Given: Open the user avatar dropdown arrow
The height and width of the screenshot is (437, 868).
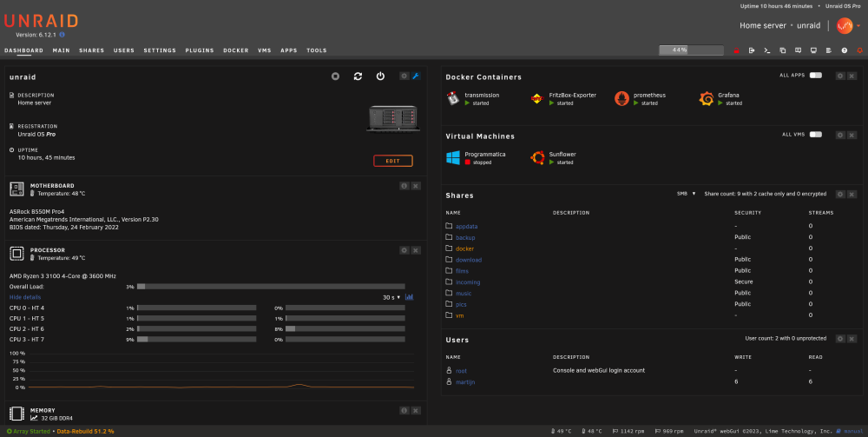Looking at the screenshot, I should pos(858,25).
